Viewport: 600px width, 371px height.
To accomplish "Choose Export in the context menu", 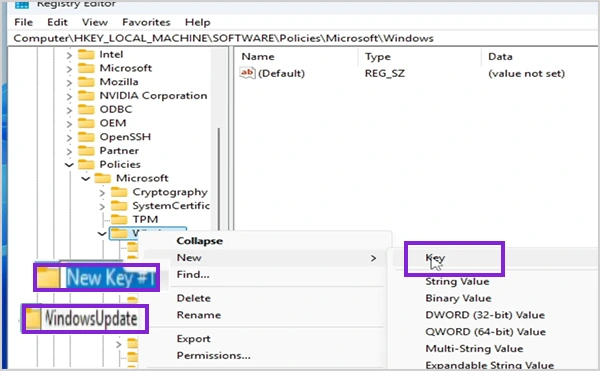I will click(x=194, y=339).
